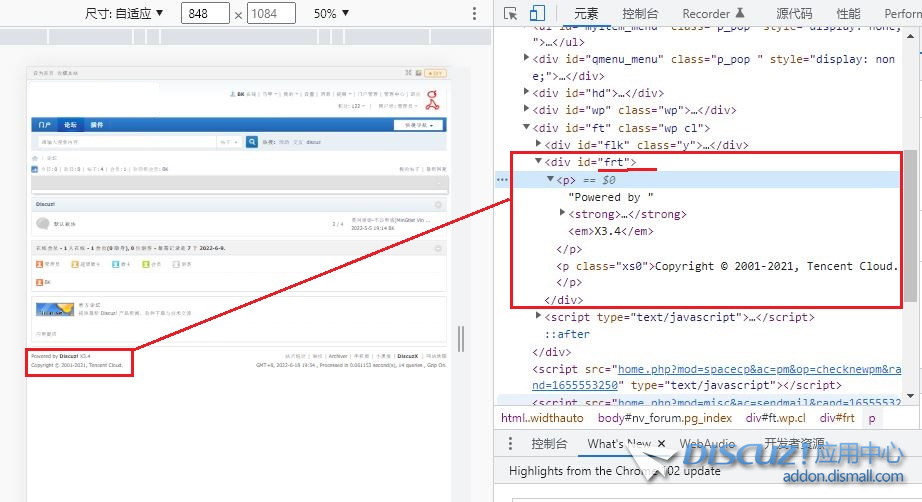
Task: Select the WebAudio drawer tab
Action: 707,444
